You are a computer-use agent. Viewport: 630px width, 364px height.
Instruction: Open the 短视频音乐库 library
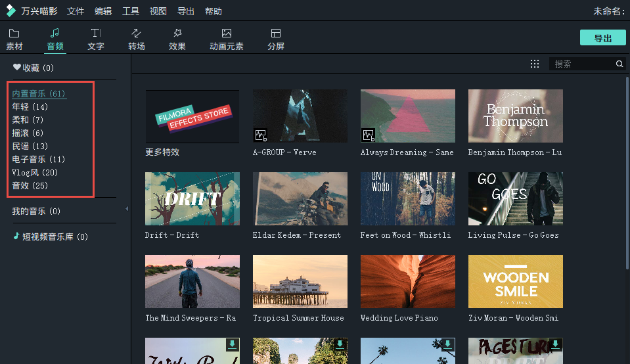[50, 237]
